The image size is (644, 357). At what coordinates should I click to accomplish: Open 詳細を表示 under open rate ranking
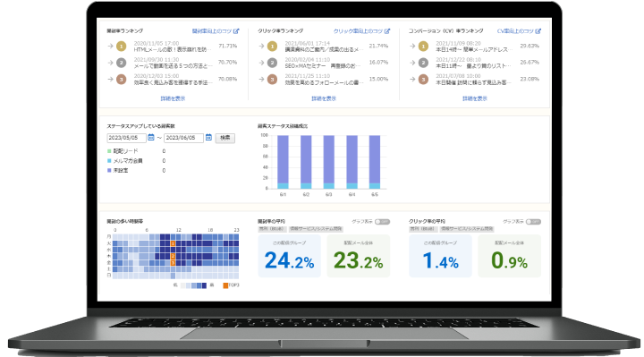pos(173,98)
